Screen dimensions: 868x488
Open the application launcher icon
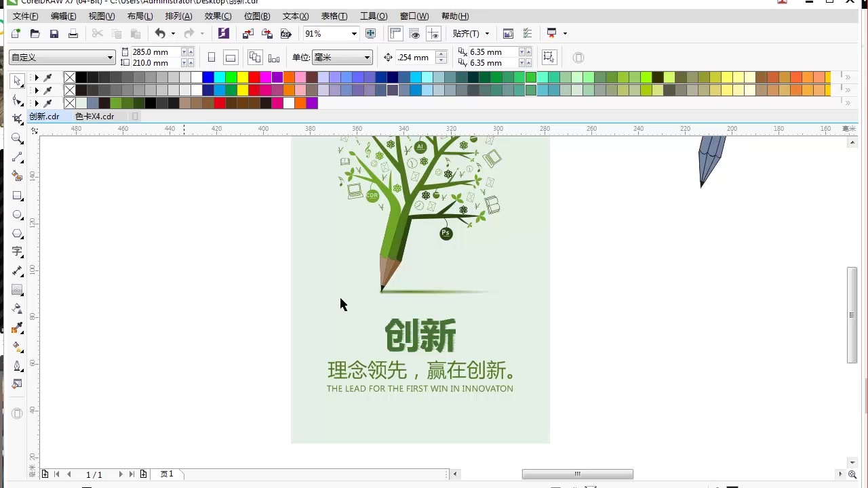point(552,33)
